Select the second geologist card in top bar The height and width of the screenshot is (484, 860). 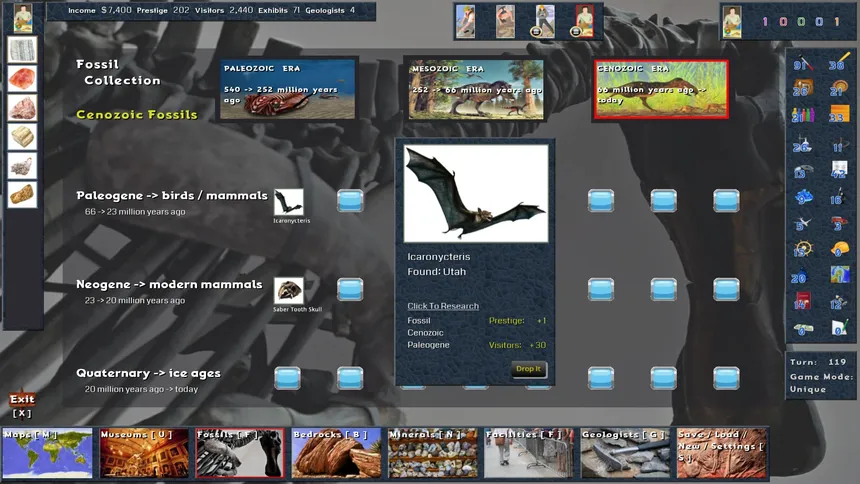point(505,21)
